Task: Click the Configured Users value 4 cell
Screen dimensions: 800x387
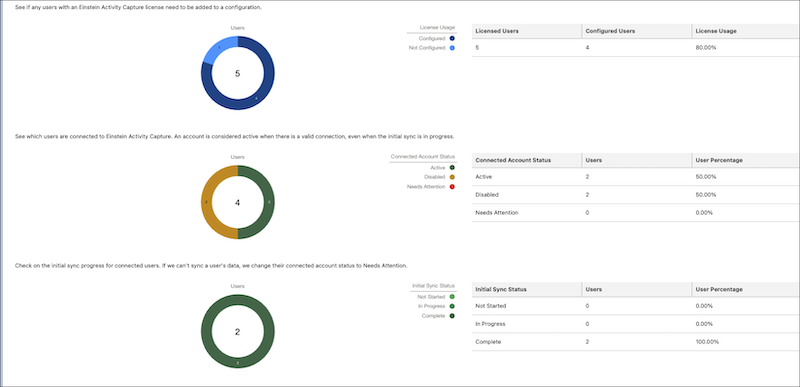Action: (x=637, y=47)
